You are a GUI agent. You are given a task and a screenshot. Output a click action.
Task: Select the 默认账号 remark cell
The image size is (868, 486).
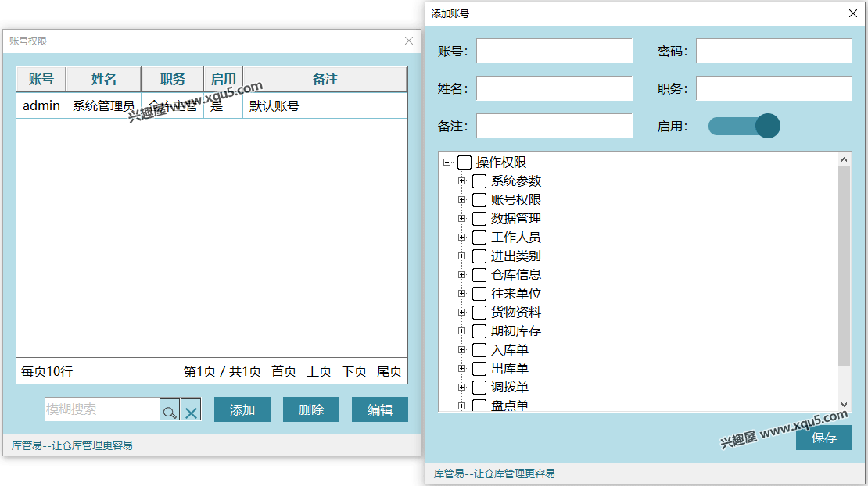tap(325, 105)
